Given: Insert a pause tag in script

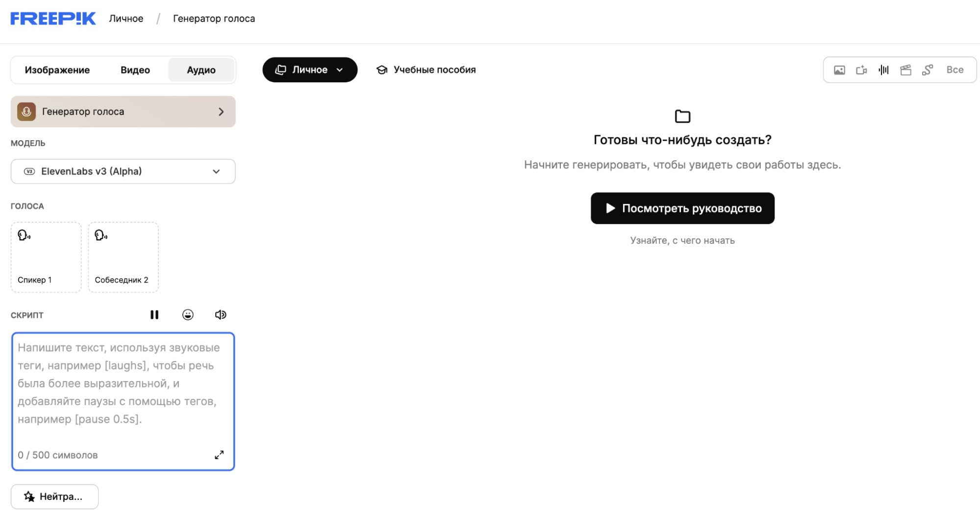Looking at the screenshot, I should click(x=154, y=315).
